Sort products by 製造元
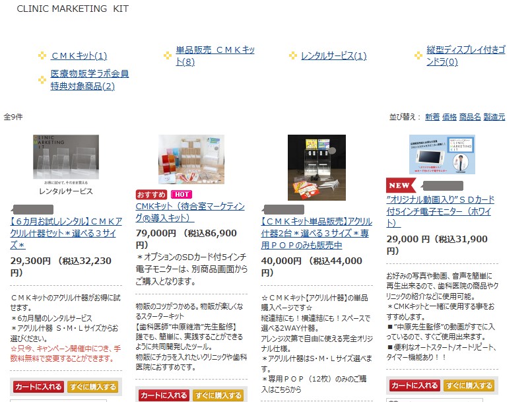532x402 pixels. pyautogui.click(x=494, y=117)
